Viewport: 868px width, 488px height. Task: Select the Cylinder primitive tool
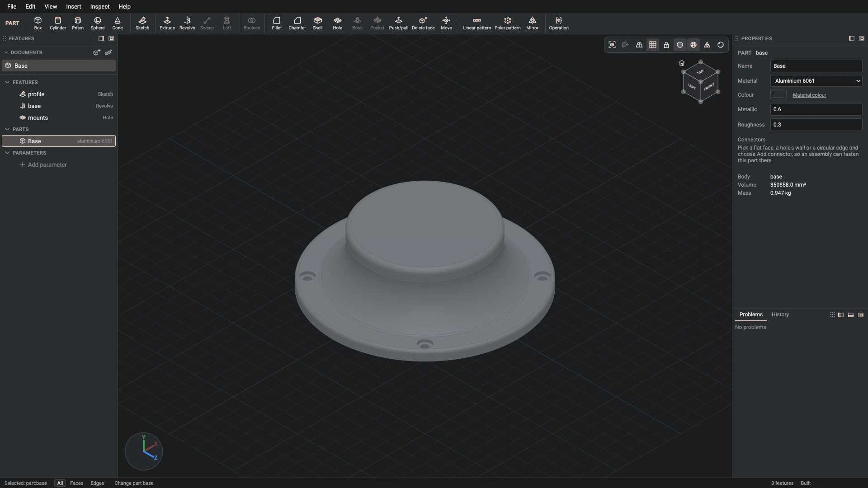tap(58, 23)
